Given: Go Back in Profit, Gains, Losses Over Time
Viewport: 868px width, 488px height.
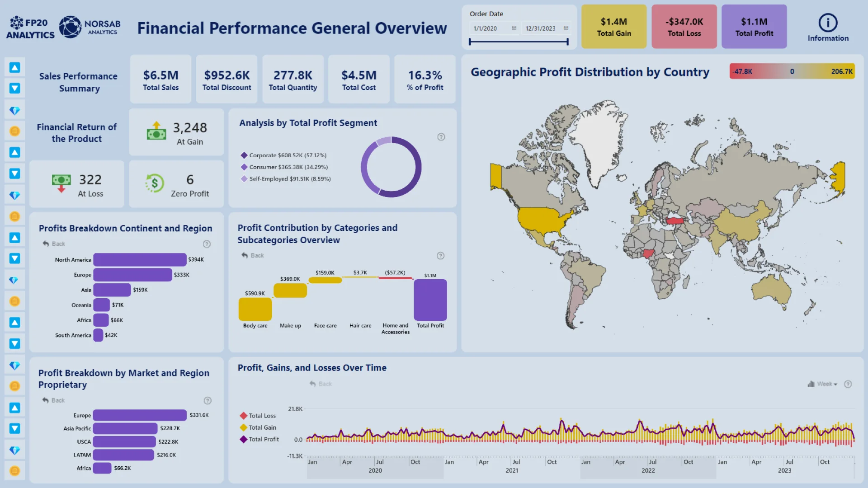Looking at the screenshot, I should click(321, 384).
